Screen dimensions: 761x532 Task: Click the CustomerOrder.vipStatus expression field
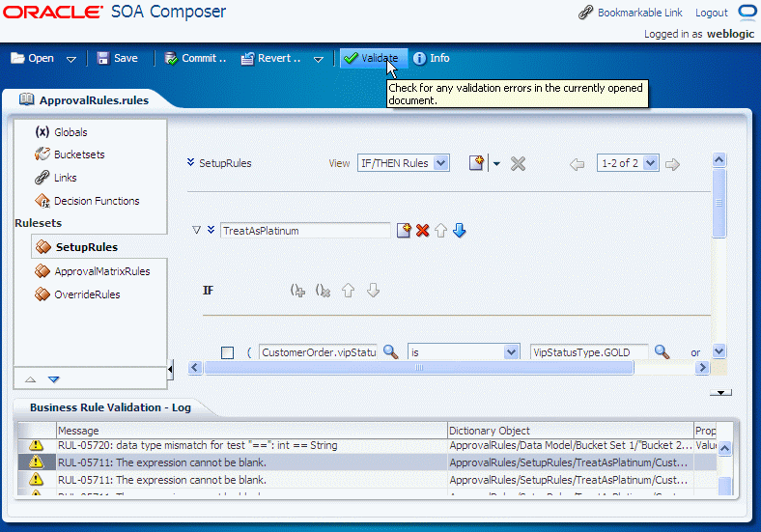click(319, 352)
